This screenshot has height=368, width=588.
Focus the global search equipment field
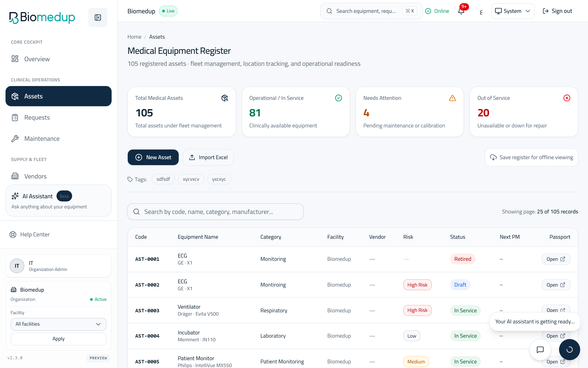pos(371,11)
